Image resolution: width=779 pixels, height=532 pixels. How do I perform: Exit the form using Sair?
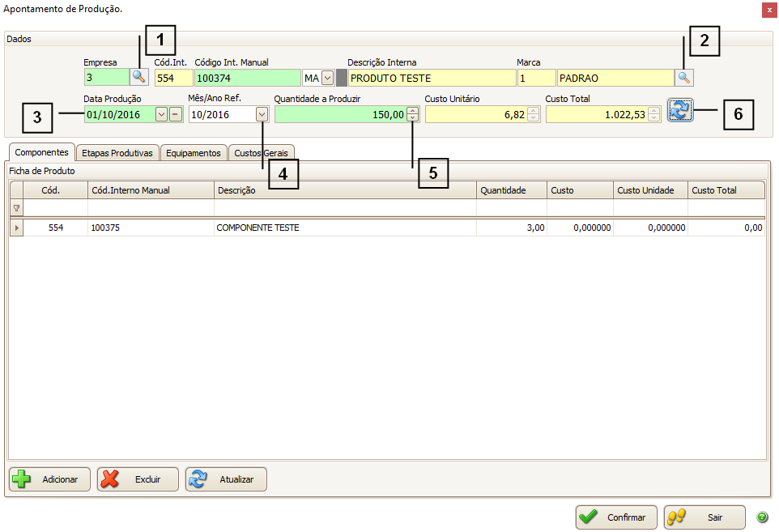[x=705, y=517]
